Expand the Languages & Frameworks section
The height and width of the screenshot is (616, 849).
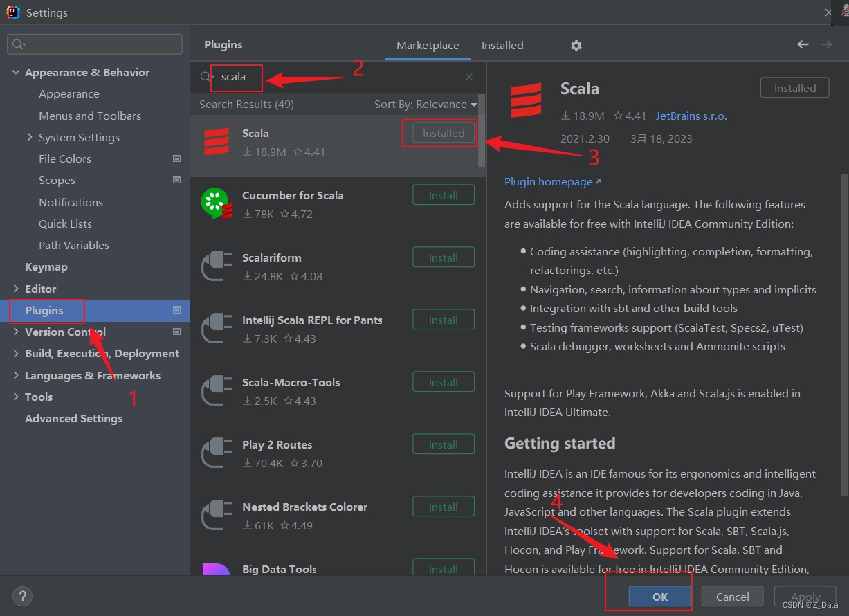coord(16,375)
